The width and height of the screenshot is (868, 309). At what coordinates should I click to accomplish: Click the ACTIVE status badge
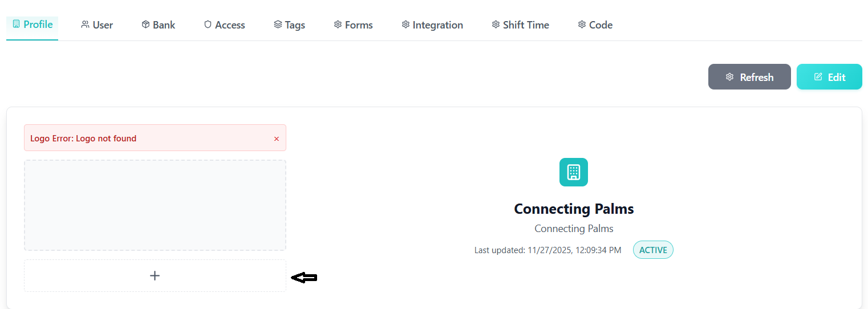pyautogui.click(x=653, y=250)
